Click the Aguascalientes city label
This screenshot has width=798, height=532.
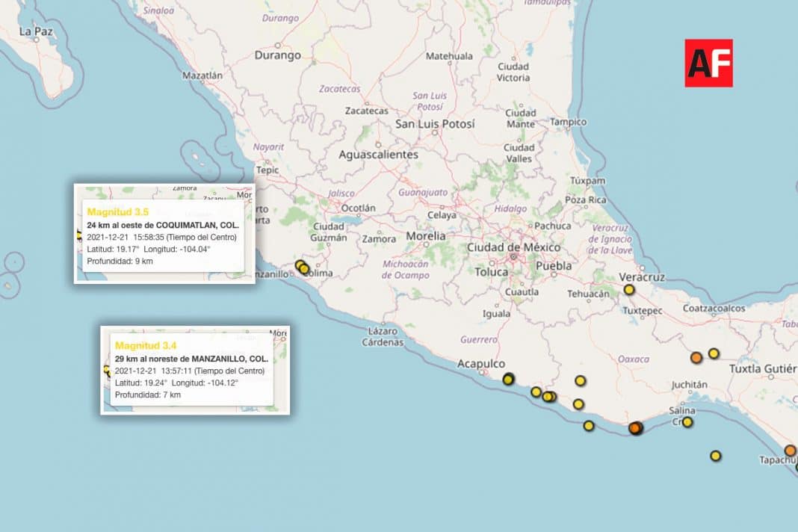(378, 155)
